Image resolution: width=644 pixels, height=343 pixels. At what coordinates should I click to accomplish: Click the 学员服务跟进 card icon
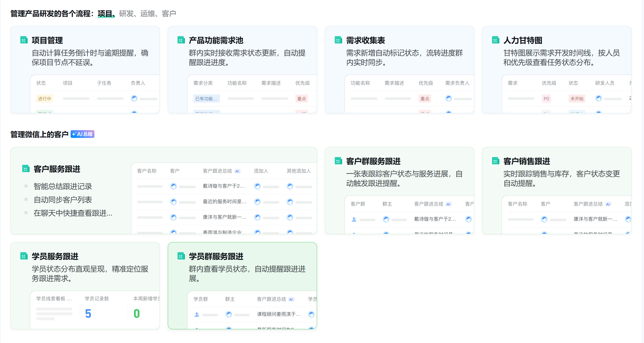(24, 256)
